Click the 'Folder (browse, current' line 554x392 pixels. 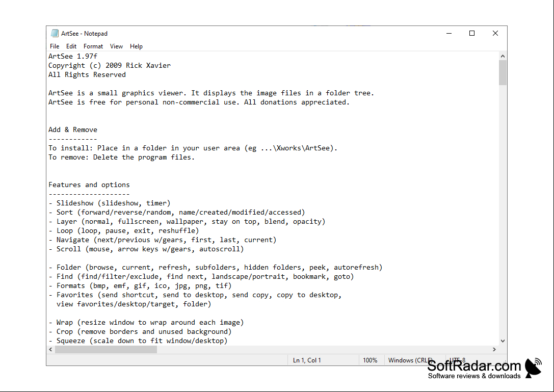click(x=216, y=268)
